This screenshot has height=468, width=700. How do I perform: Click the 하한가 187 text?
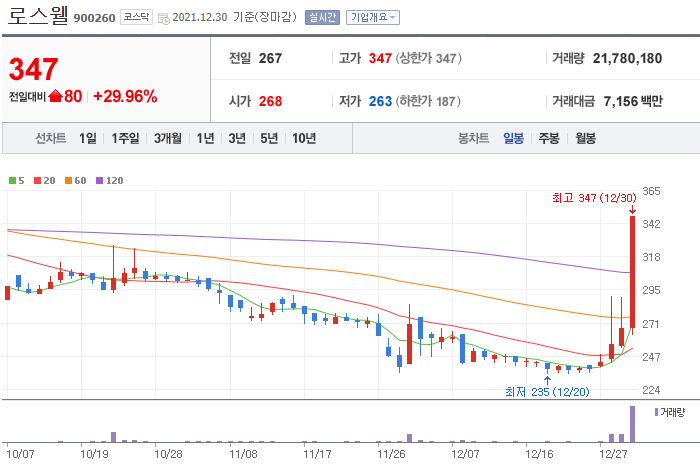(x=428, y=101)
